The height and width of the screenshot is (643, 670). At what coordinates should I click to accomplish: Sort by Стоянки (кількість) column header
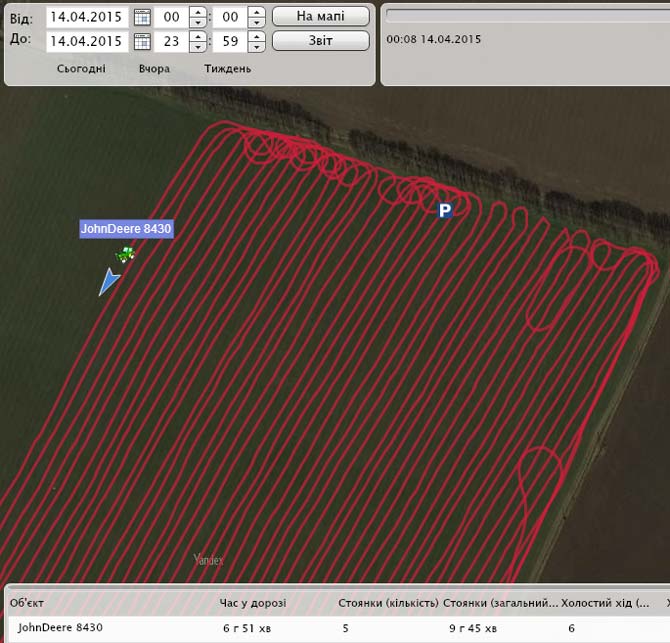(388, 603)
